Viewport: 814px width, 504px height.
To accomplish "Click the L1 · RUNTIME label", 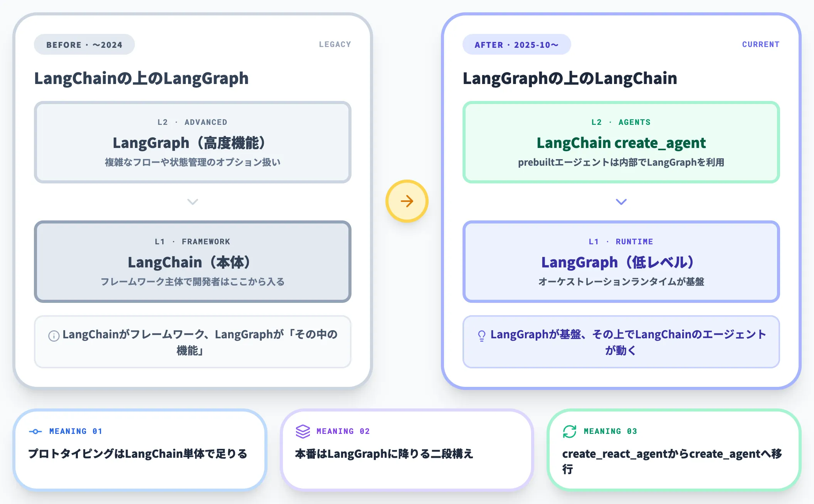I will [621, 242].
